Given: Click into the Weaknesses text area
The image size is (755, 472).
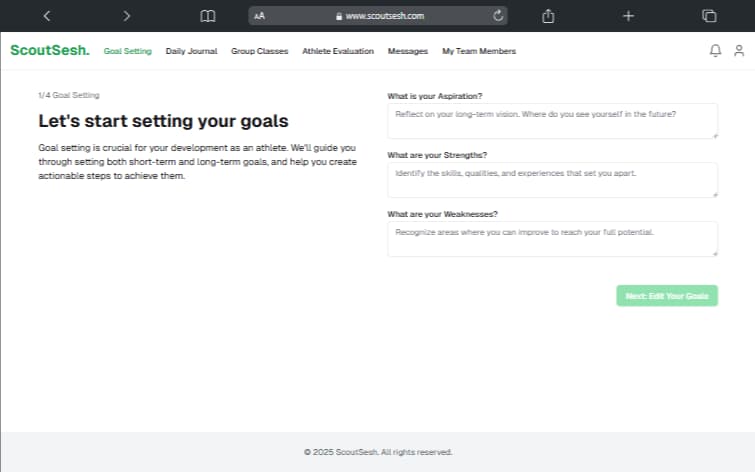Looking at the screenshot, I should (x=552, y=238).
